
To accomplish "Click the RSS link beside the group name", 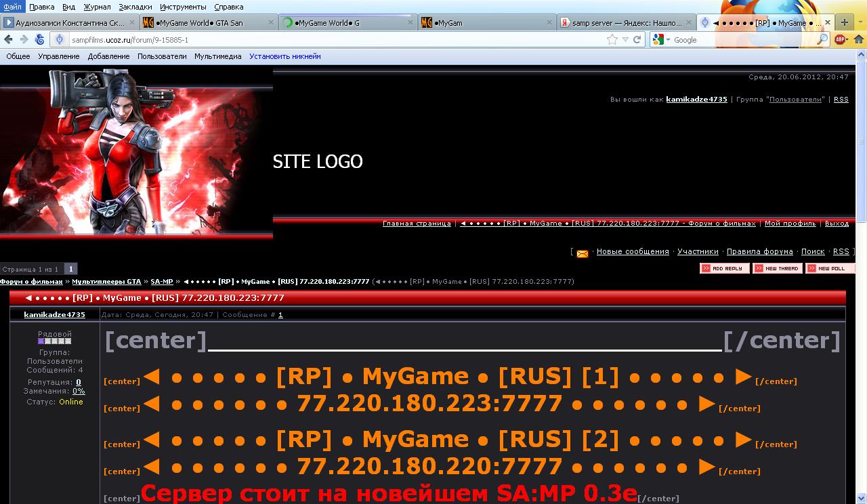I will tap(841, 100).
